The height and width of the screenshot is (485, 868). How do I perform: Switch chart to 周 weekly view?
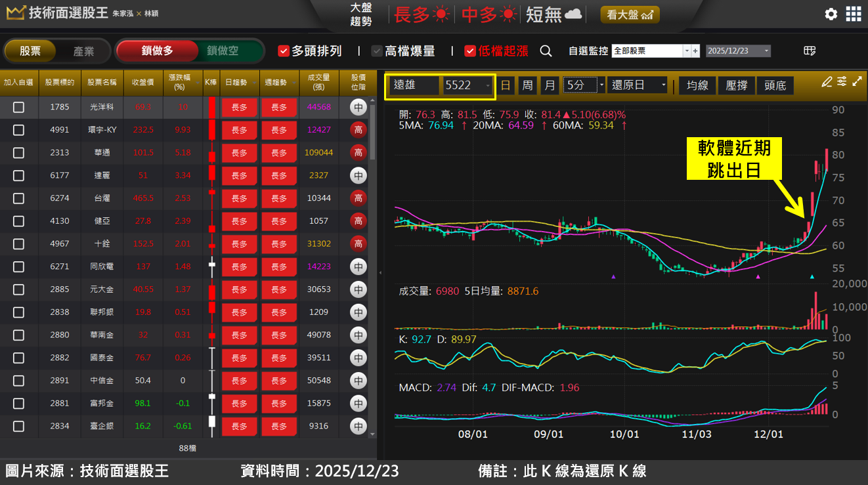[527, 85]
